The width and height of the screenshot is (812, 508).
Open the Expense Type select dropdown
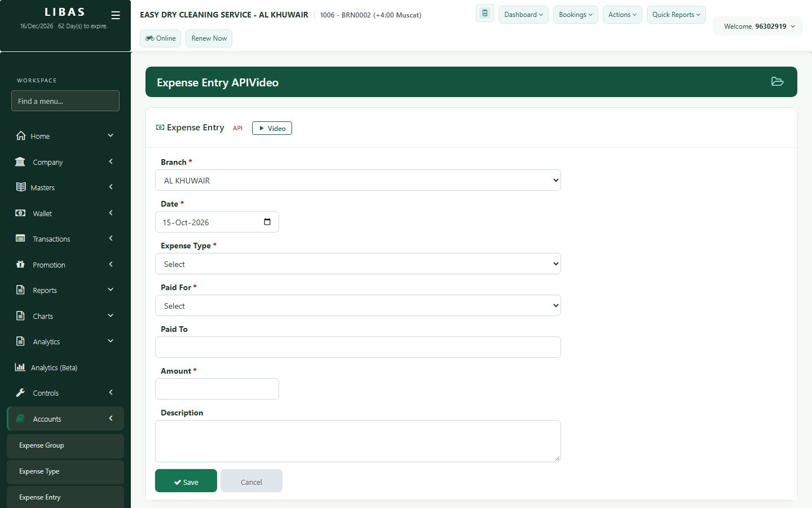(x=358, y=264)
